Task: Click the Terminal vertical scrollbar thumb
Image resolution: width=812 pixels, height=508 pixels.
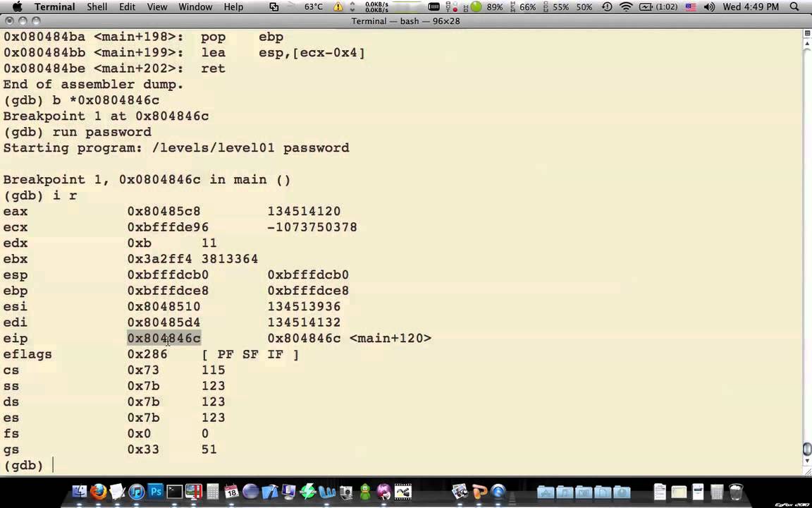Action: tap(807, 449)
